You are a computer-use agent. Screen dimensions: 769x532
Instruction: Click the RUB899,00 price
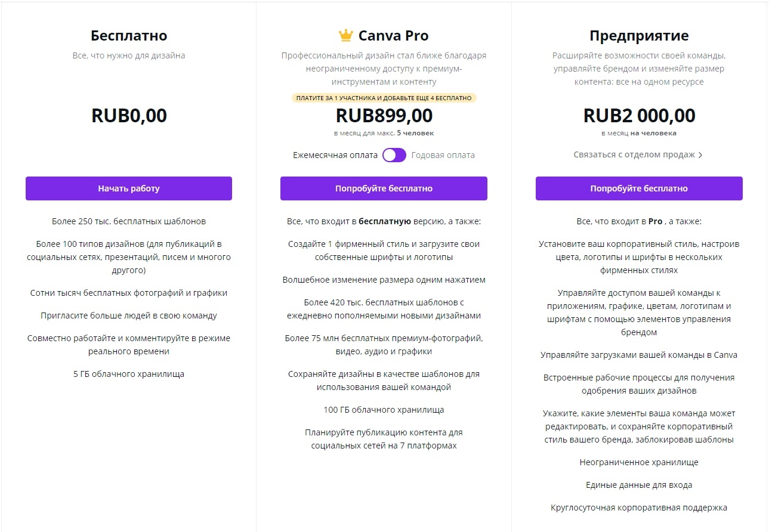[x=384, y=116]
